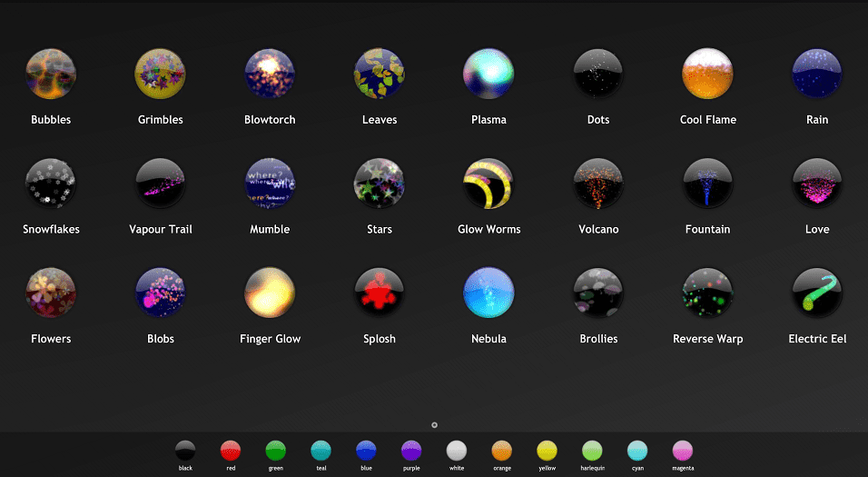Image resolution: width=868 pixels, height=477 pixels.
Task: Pick the Leaves effect orb
Action: [380, 74]
